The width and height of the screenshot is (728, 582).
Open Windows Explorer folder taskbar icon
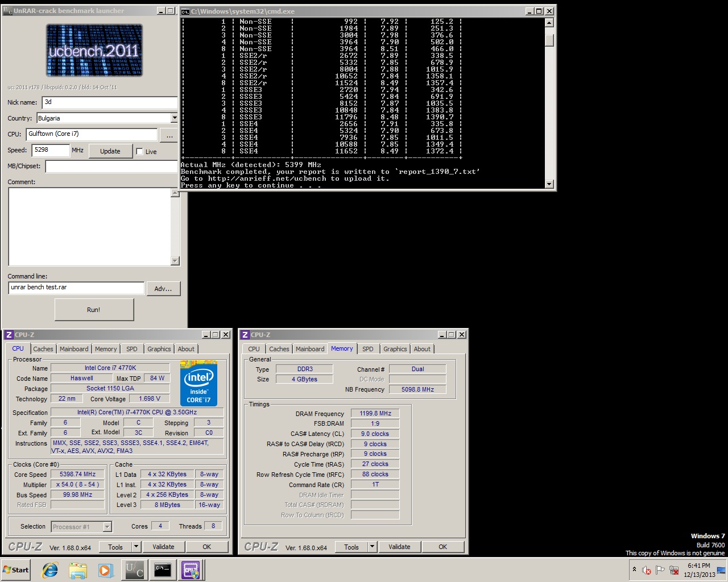[x=78, y=570]
